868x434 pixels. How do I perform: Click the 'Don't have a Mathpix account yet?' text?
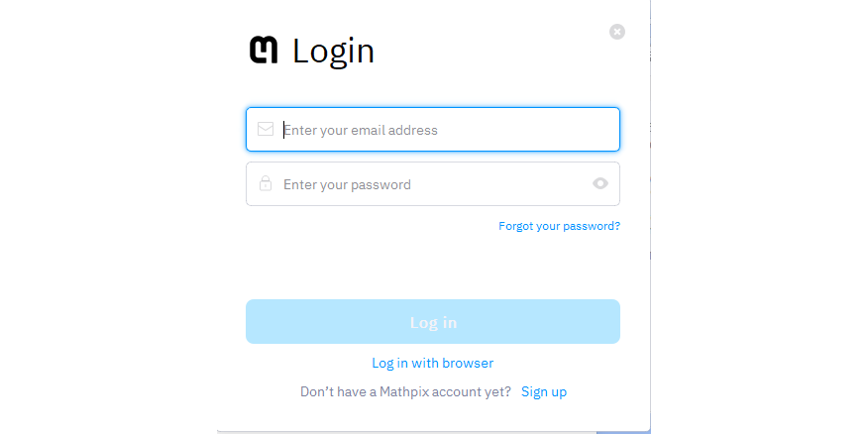[405, 391]
